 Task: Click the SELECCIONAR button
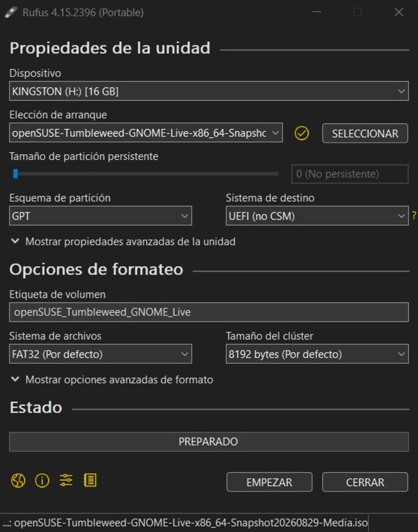365,133
